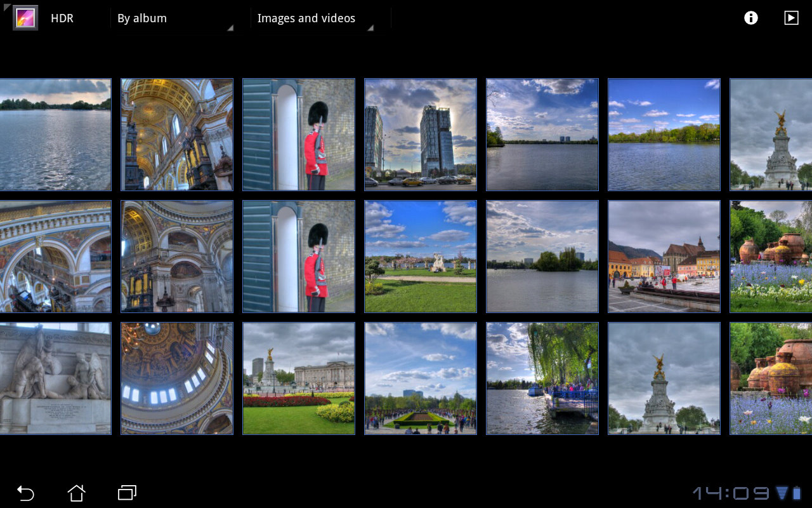
Task: Open the Gallery app icon beside HDR
Action: (25, 18)
